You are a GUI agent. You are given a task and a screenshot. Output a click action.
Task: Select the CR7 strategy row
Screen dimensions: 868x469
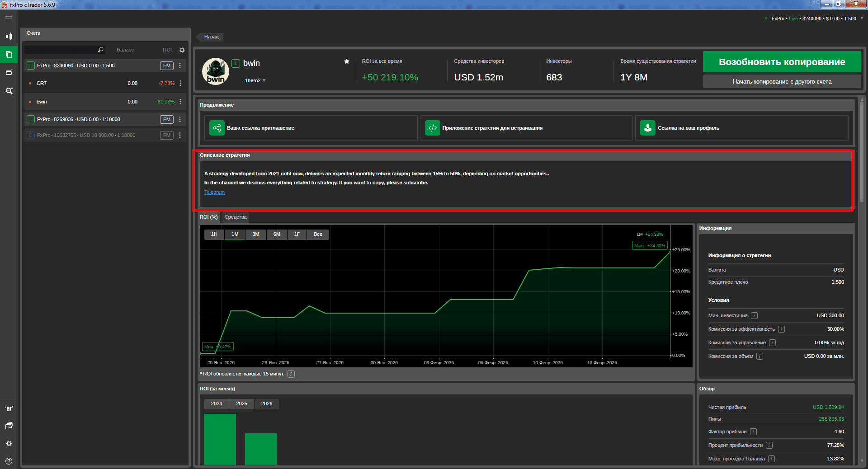tap(104, 83)
